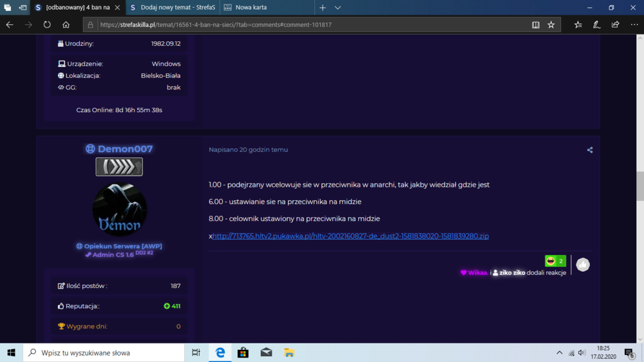
Task: Click the 'Opiekun Serwera [AWP]' group label
Action: coord(119,246)
